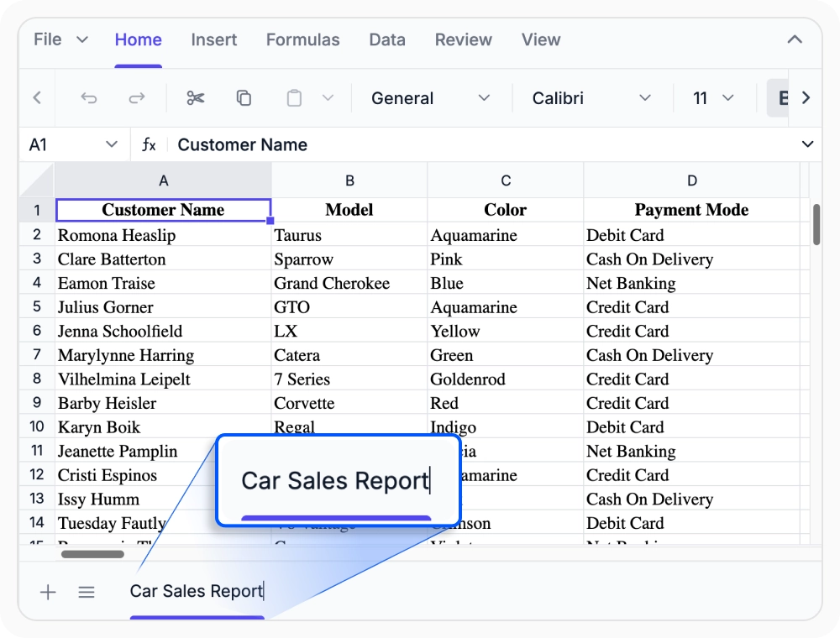
Task: Select the Pink color cell
Action: [x=505, y=259]
